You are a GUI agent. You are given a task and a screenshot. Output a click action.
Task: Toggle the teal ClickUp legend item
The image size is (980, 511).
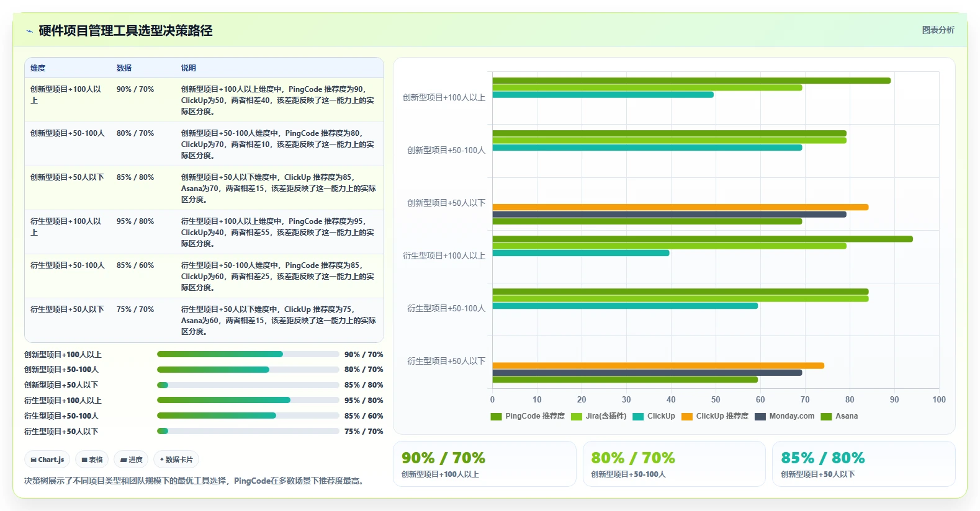tap(654, 417)
